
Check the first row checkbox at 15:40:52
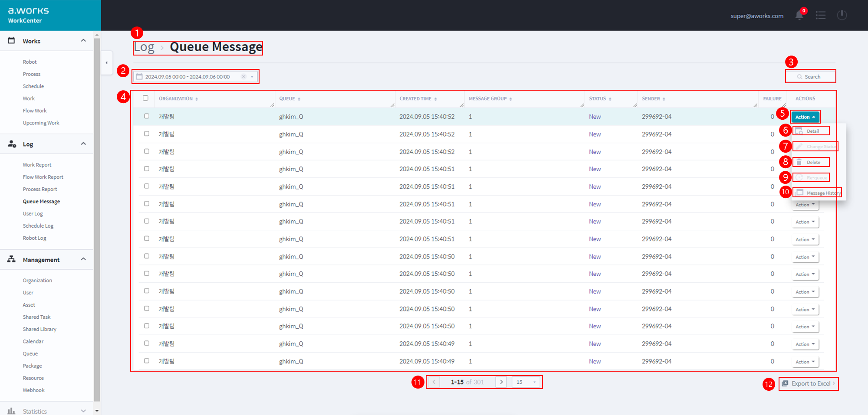coord(147,116)
